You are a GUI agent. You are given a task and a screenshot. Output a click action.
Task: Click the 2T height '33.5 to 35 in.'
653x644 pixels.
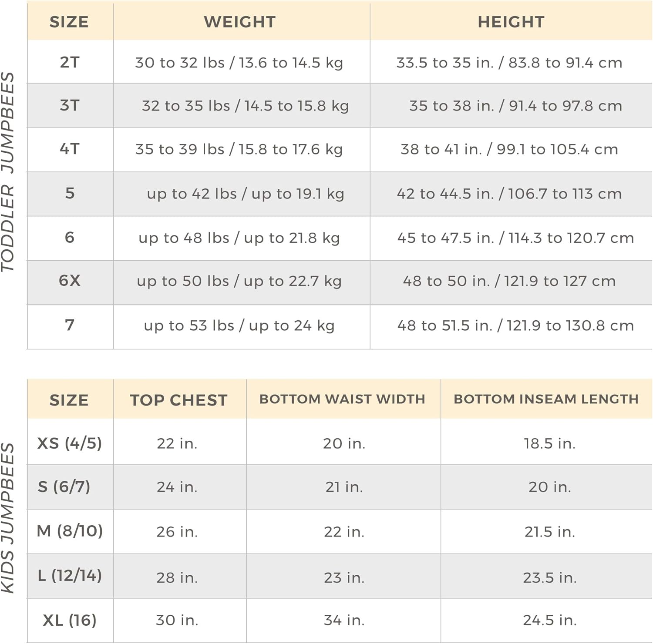509,63
